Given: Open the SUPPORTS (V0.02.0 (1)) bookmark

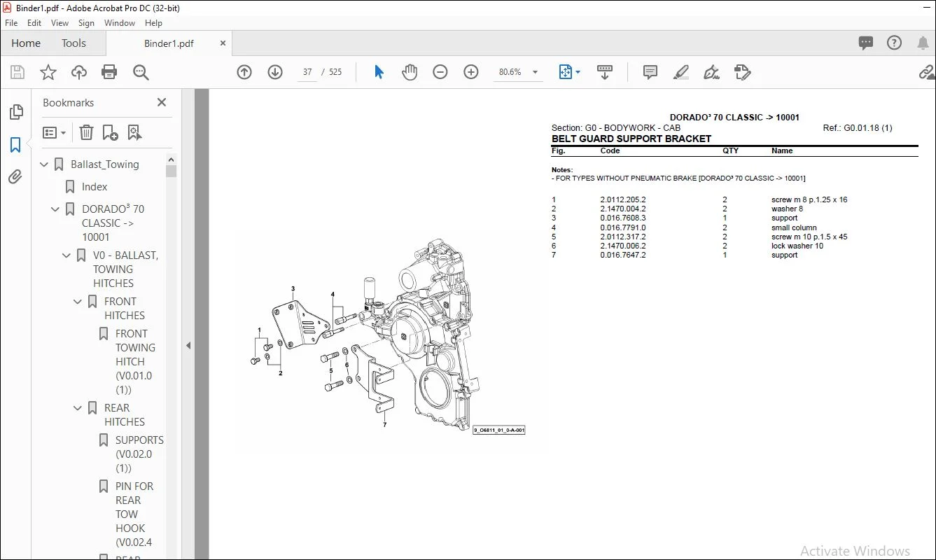Looking at the screenshot, I should point(139,454).
